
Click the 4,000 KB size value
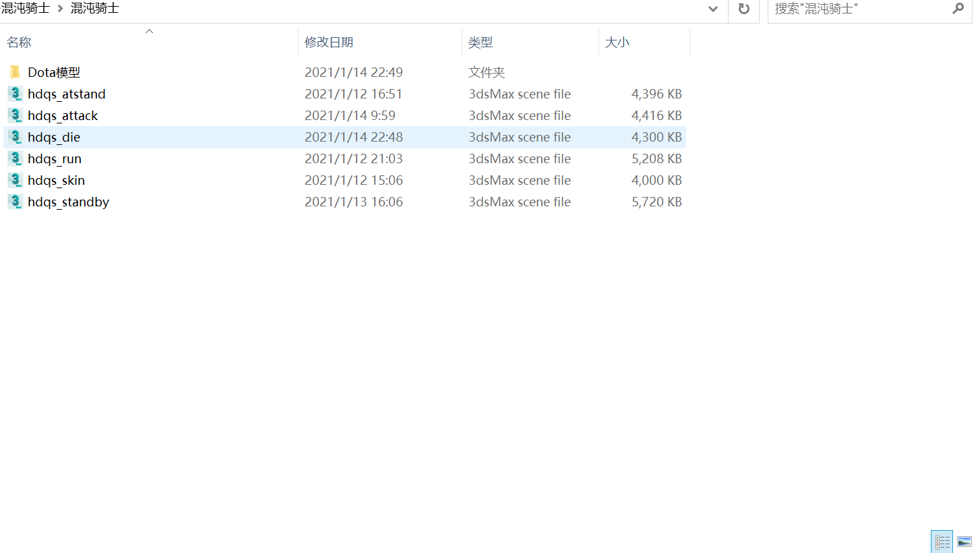(x=656, y=180)
